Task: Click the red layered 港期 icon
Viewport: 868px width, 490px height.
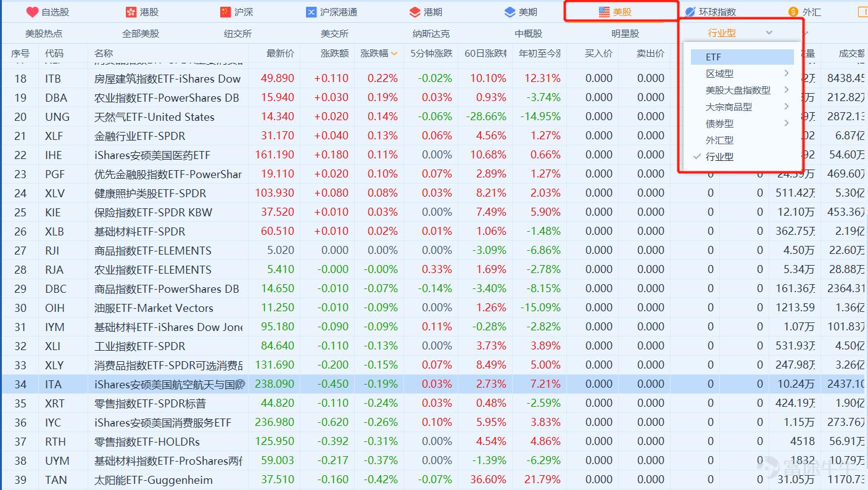Action: [415, 12]
